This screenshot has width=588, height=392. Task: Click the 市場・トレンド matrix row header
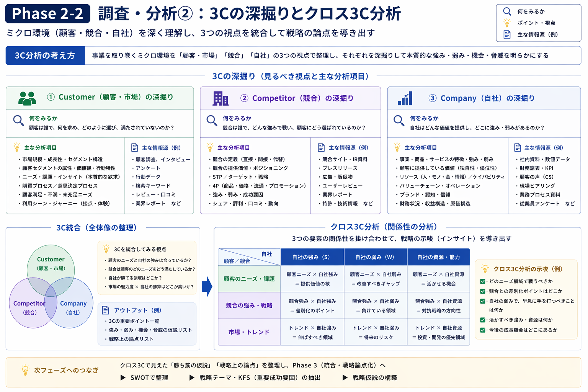pos(249,332)
